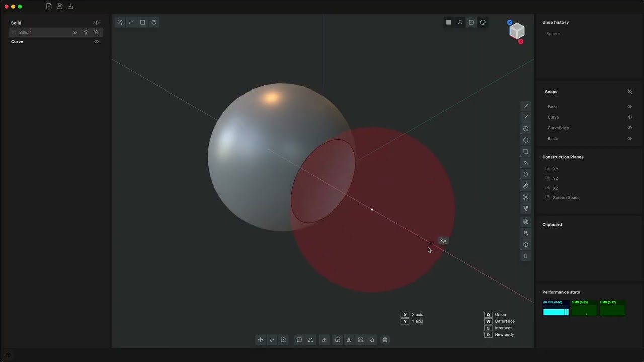Select control-point selection mode icon
Viewport: 644px width, 362px height.
[x=120, y=22]
